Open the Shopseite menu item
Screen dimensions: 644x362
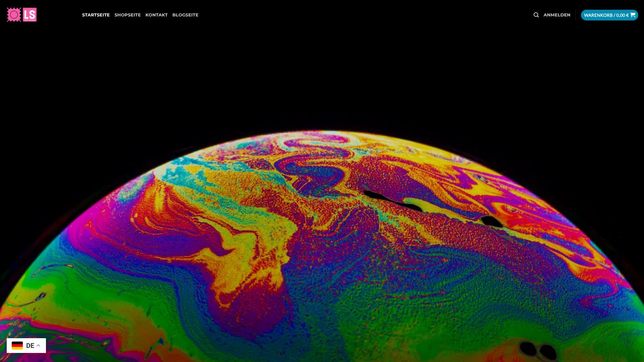[127, 15]
